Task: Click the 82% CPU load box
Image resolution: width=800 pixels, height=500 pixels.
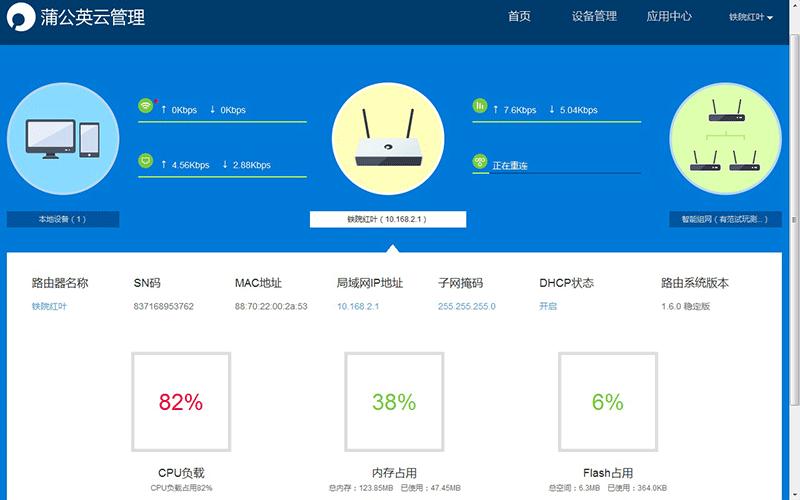Action: coord(181,402)
